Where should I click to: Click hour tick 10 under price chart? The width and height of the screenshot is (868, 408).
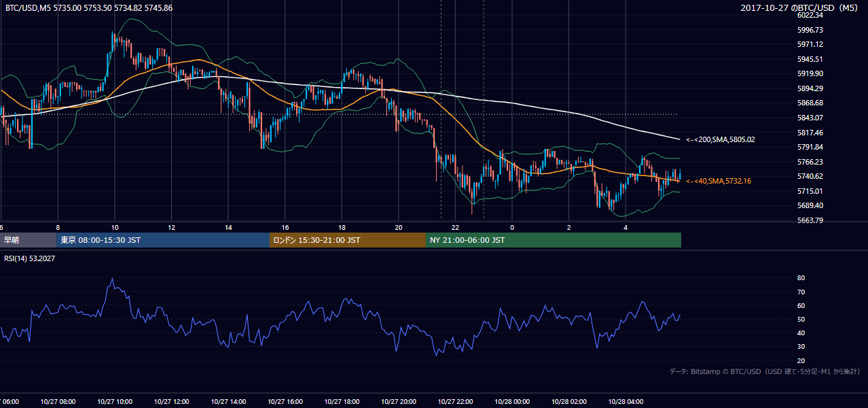[x=115, y=227]
